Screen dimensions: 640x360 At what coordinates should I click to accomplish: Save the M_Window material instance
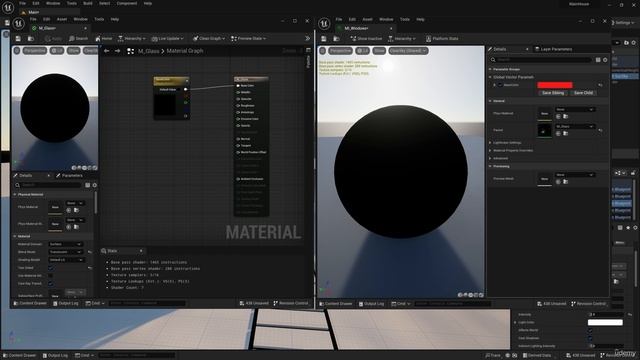click(324, 38)
